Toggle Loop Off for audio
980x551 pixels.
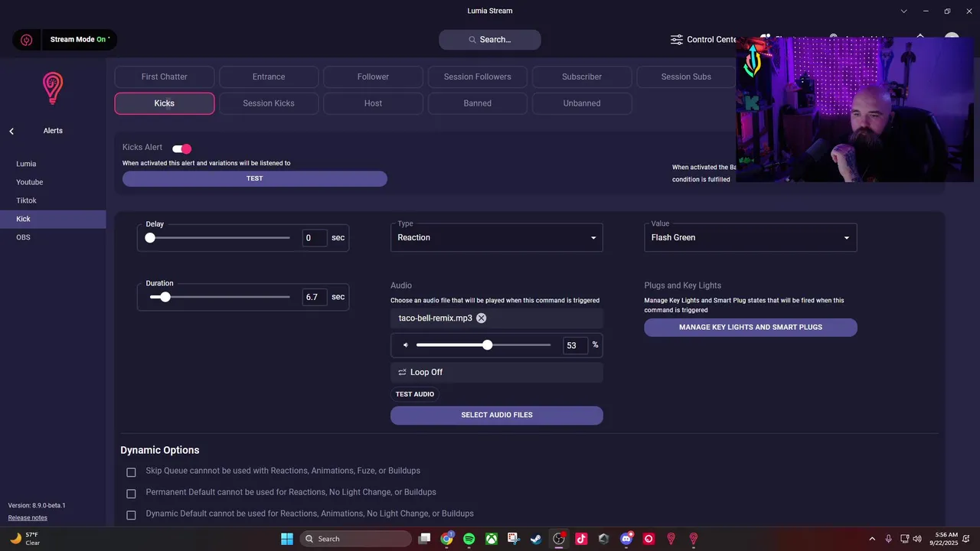[497, 372]
